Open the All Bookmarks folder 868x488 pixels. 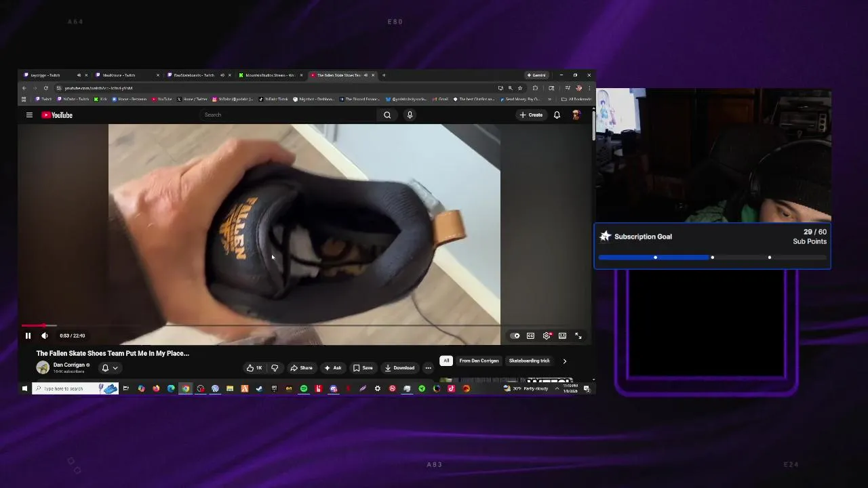click(x=576, y=99)
